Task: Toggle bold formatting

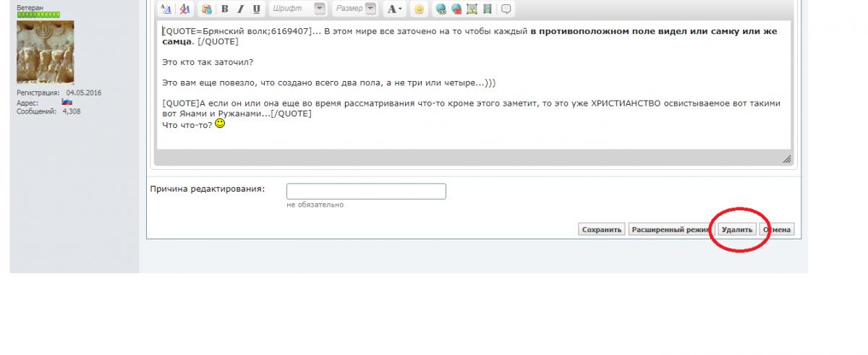Action: pos(224,9)
